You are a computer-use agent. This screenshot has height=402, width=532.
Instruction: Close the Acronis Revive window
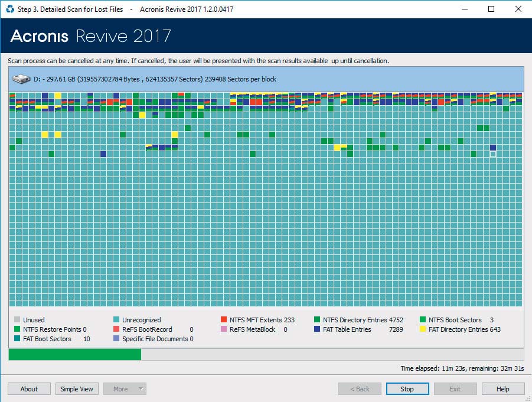coord(518,9)
